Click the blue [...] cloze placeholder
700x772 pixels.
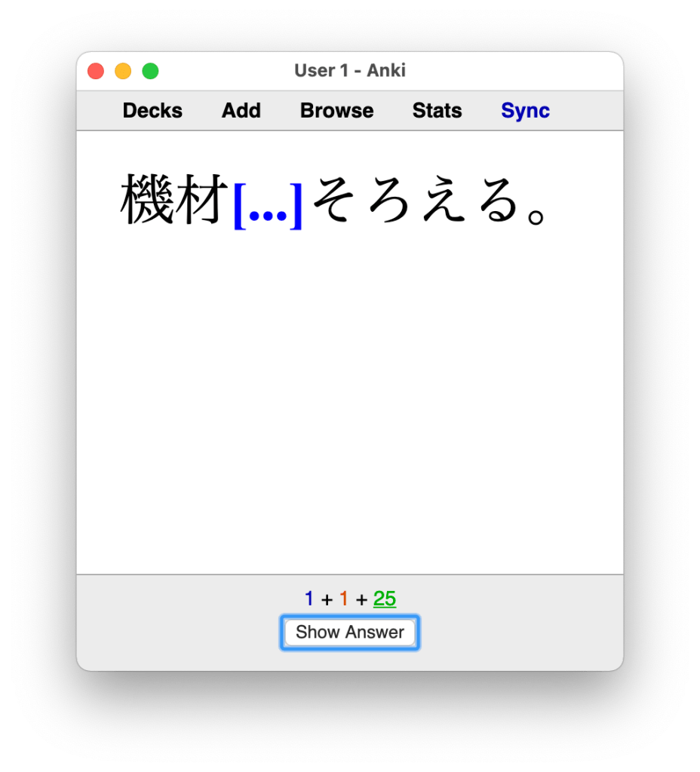click(268, 206)
